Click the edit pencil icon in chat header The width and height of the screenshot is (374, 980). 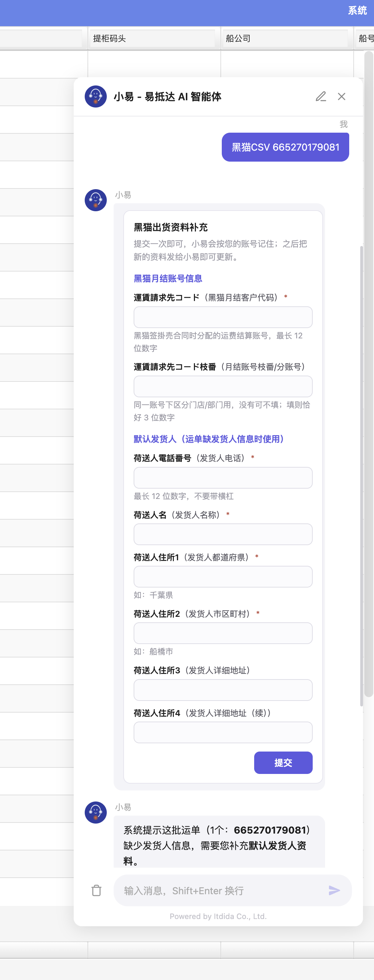point(321,96)
